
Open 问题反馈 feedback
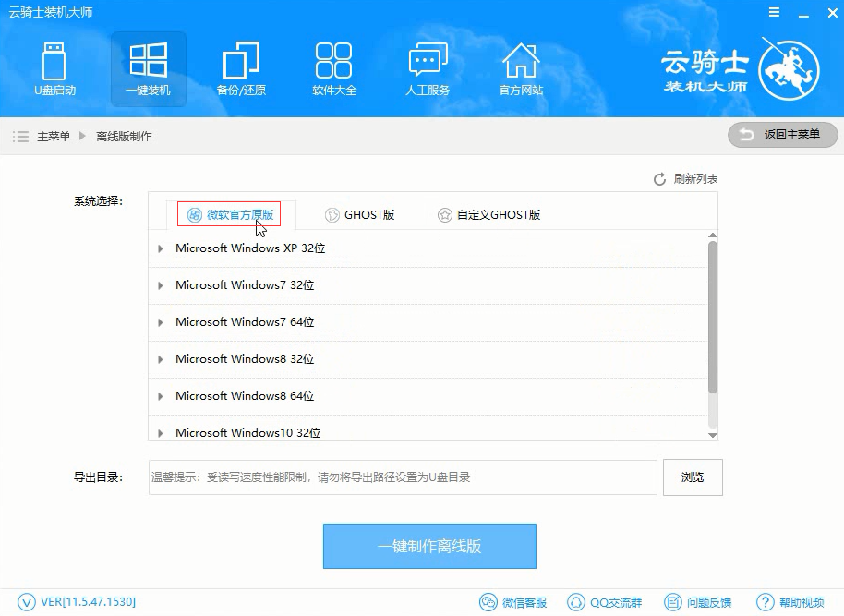697,602
